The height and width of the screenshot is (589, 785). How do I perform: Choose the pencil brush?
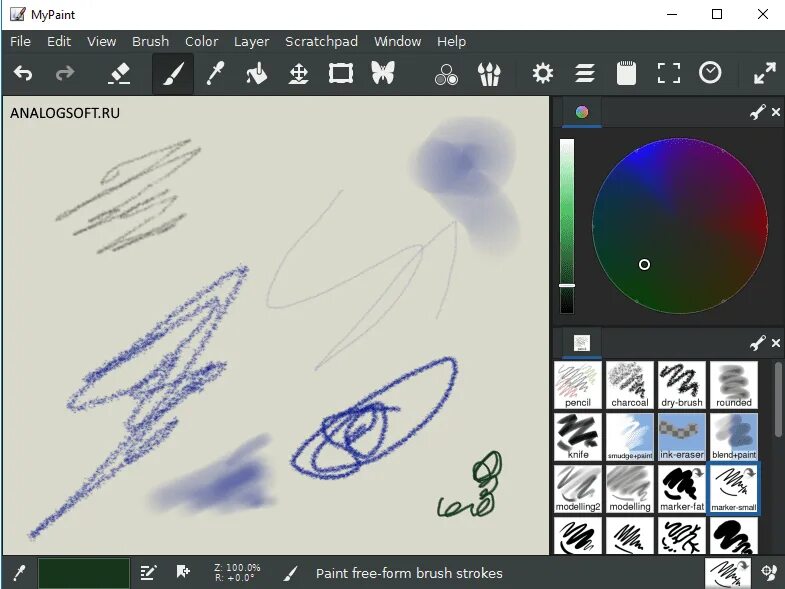click(578, 385)
